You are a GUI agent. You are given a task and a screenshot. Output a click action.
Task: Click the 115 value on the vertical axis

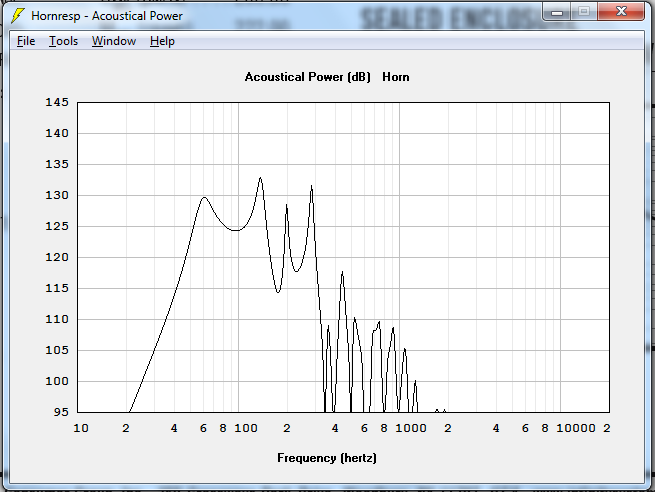57,288
